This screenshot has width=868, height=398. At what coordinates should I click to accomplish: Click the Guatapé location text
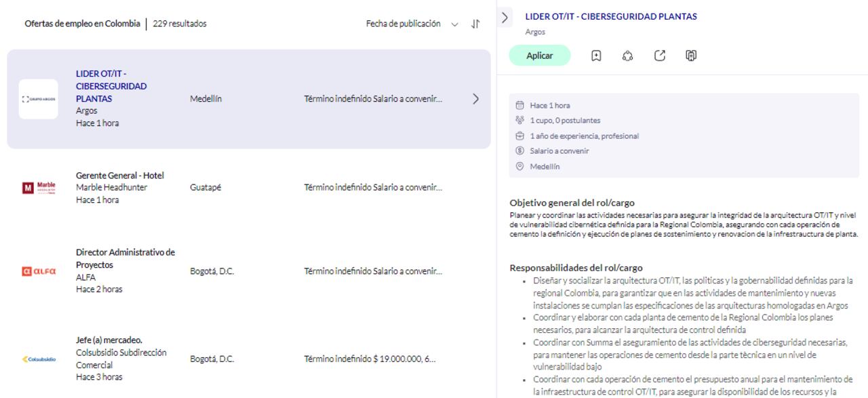click(205, 187)
